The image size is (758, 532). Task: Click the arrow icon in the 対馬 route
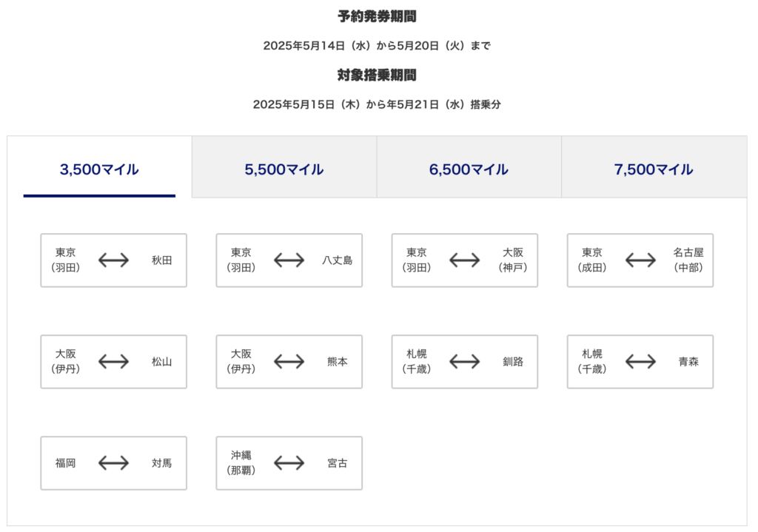pyautogui.click(x=113, y=463)
